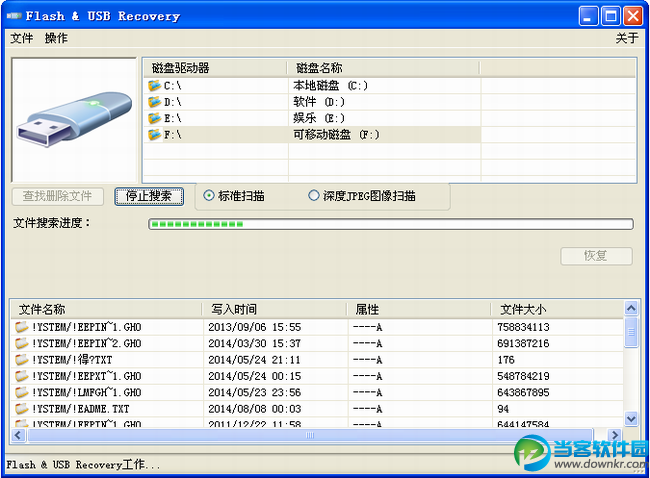Screen dimensions: 650x478
Task: Click file icon of !得?TXT row
Action: point(22,359)
